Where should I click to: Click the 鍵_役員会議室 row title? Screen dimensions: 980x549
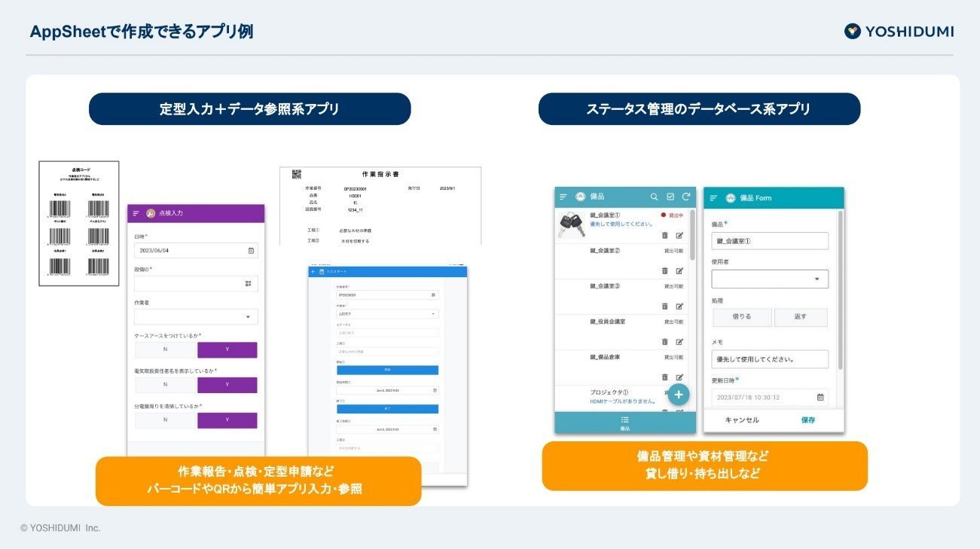click(x=607, y=322)
